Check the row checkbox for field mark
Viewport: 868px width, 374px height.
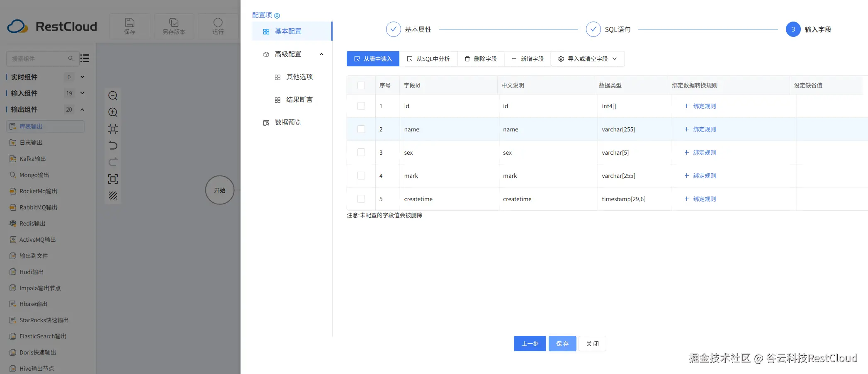(361, 176)
